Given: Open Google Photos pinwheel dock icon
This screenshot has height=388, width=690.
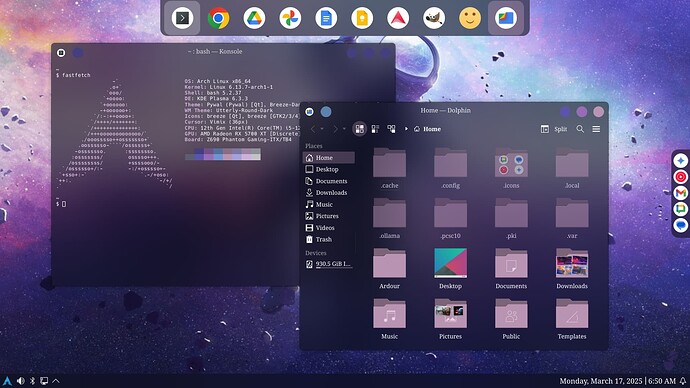Looking at the screenshot, I should click(x=290, y=18).
